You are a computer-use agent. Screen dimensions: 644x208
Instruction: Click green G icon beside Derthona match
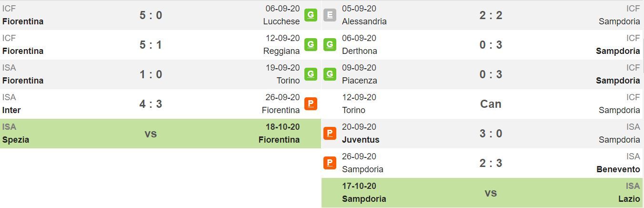330,44
